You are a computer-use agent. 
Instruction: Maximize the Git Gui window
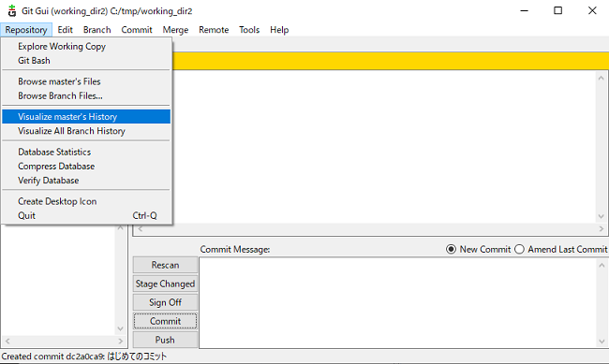click(x=557, y=10)
